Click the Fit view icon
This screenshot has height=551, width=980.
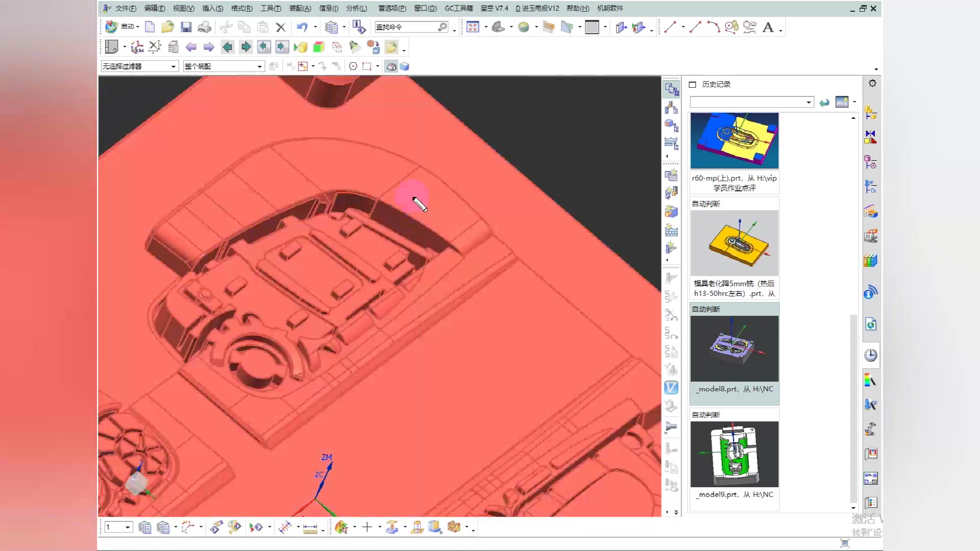click(473, 27)
